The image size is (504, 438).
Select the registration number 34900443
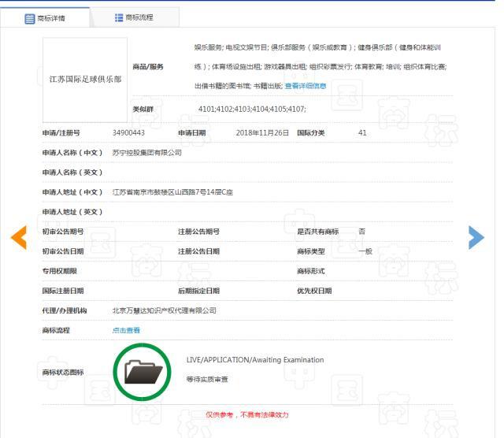click(128, 133)
